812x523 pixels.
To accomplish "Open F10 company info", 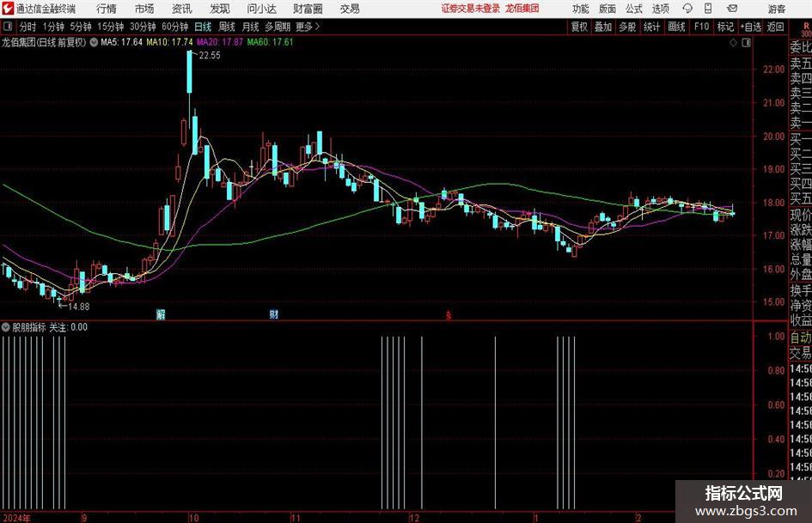I will (x=702, y=27).
